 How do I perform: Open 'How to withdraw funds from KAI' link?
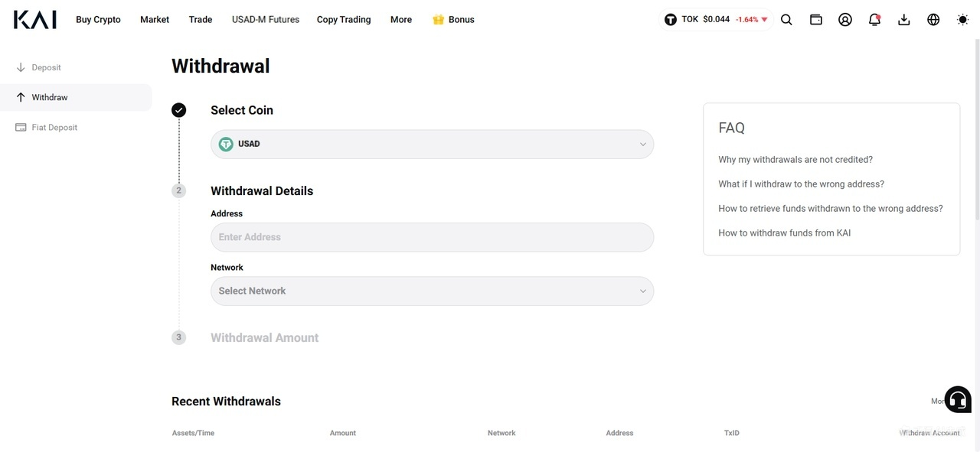(x=785, y=233)
